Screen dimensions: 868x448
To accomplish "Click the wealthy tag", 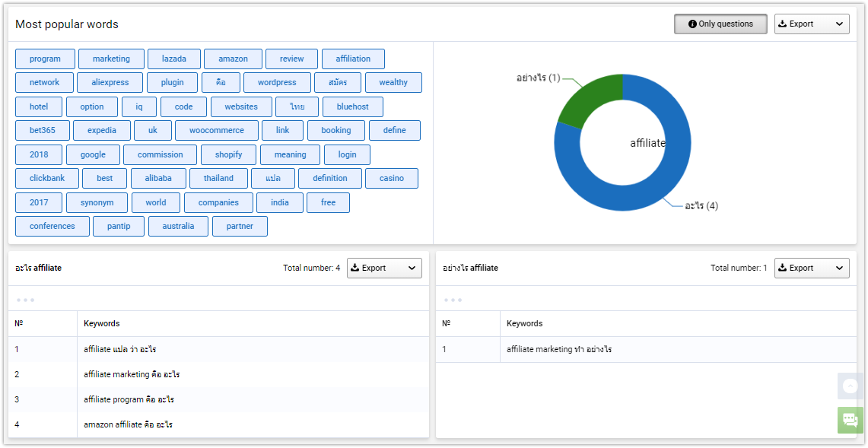I will point(393,82).
